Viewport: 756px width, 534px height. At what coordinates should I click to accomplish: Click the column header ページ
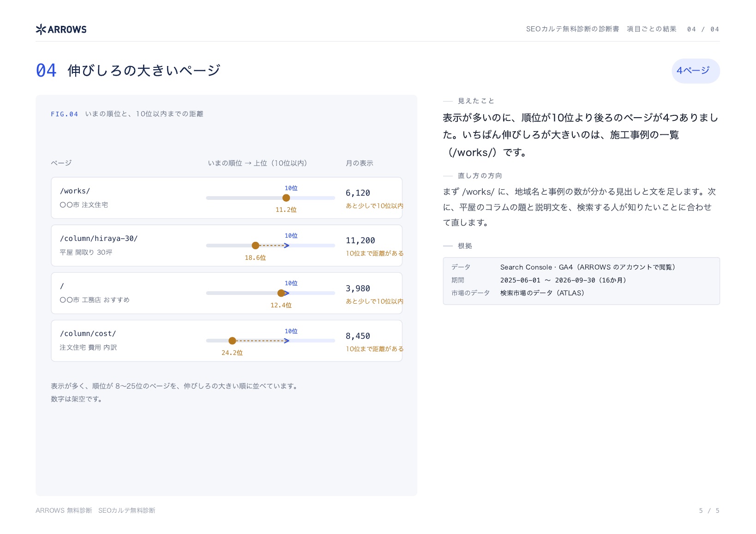[x=61, y=163]
